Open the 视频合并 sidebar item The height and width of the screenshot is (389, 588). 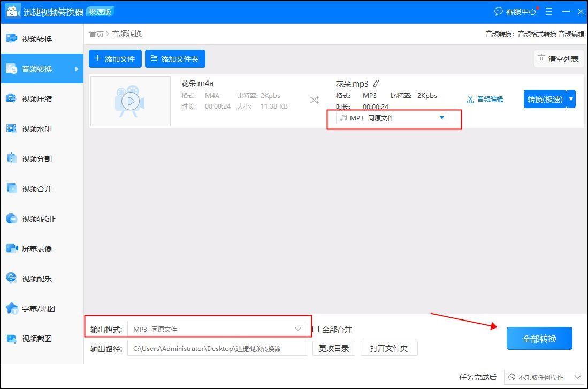click(41, 189)
